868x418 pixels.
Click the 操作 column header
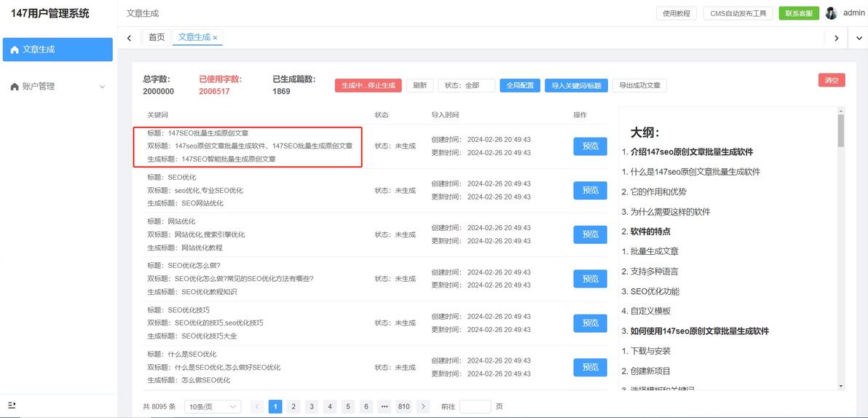tap(580, 114)
